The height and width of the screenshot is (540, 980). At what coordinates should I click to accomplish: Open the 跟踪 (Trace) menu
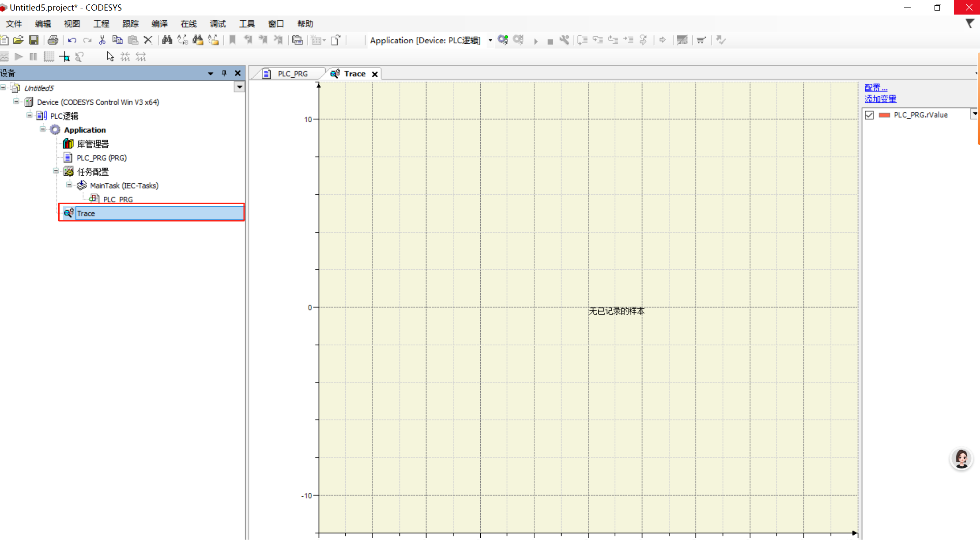[x=130, y=24]
